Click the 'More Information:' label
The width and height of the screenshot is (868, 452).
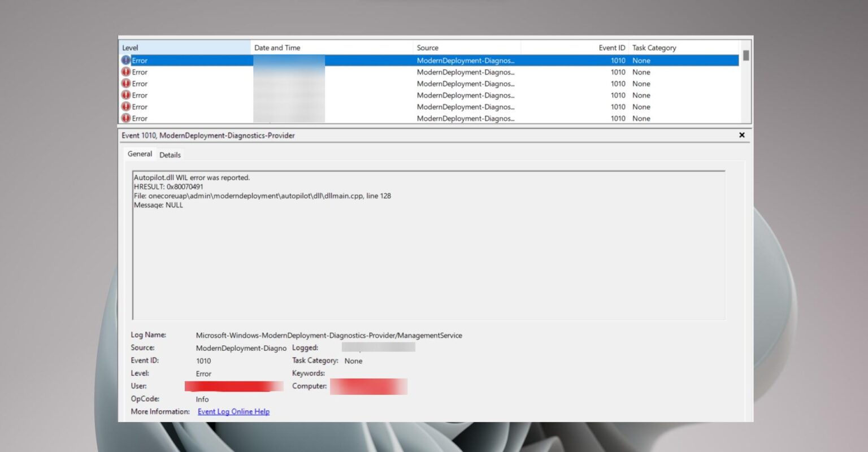(160, 411)
